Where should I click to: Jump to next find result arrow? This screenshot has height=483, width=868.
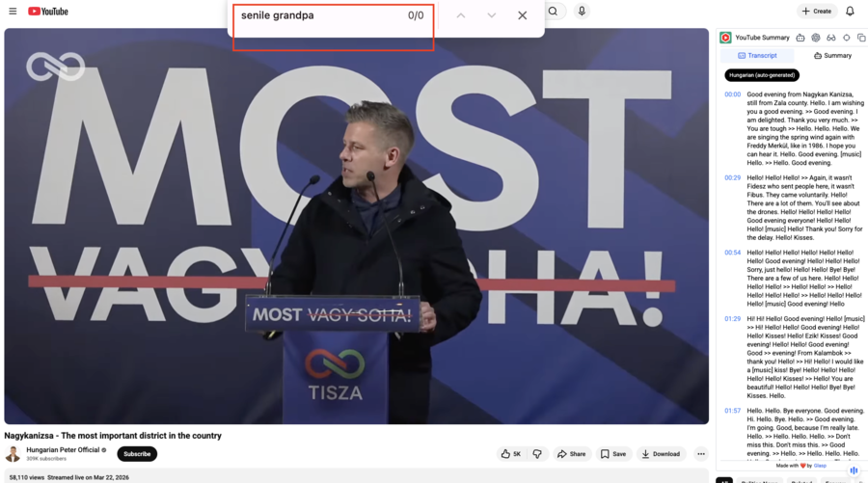[x=492, y=15]
